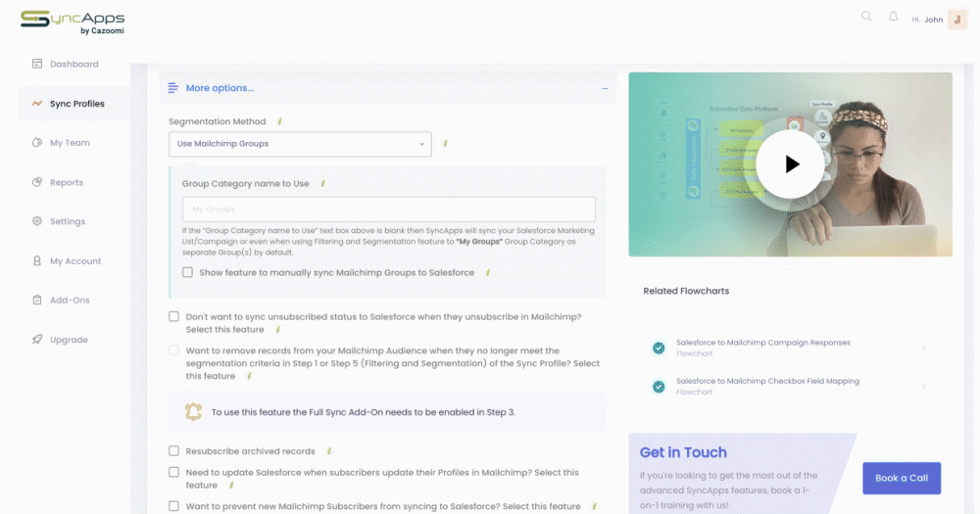Viewport: 980px width, 514px height.
Task: Click the My Account sidebar icon
Action: (x=37, y=260)
